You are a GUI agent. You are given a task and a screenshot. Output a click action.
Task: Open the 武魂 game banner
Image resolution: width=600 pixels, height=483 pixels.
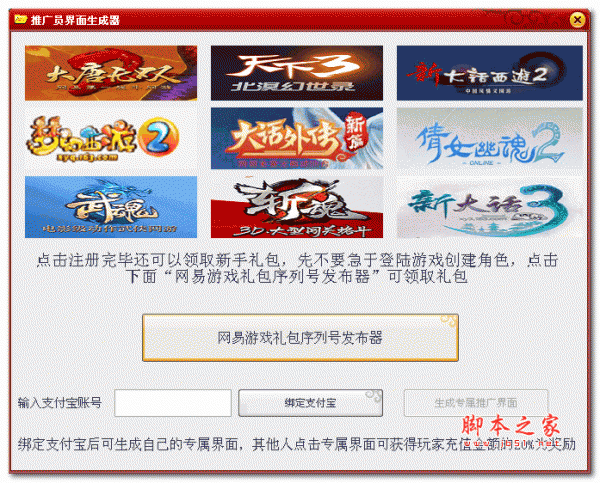[x=111, y=207]
